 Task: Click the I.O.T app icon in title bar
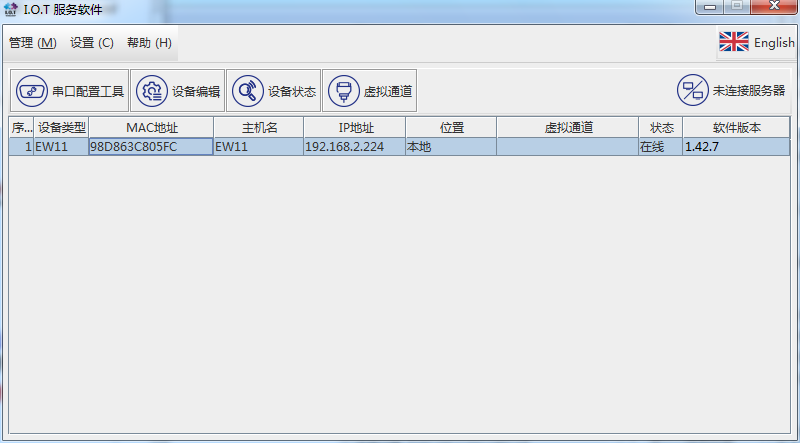coord(10,9)
